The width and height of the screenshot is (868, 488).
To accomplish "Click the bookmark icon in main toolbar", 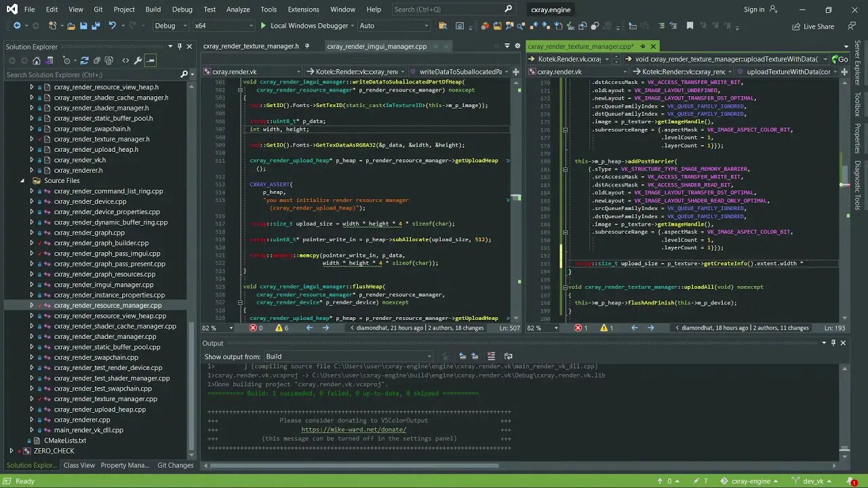I will pos(690,26).
